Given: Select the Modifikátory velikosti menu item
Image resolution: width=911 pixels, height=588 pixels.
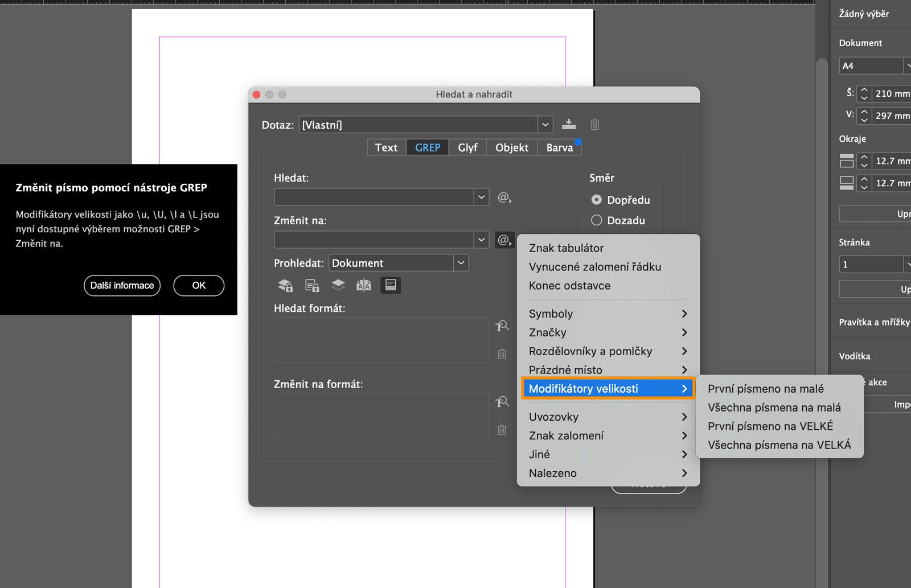Looking at the screenshot, I should click(x=608, y=389).
